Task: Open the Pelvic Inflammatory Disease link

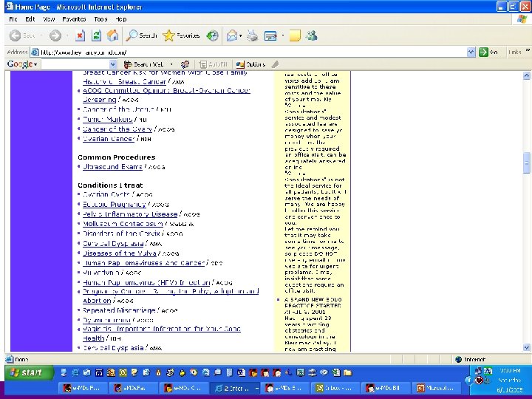Action: (130, 214)
